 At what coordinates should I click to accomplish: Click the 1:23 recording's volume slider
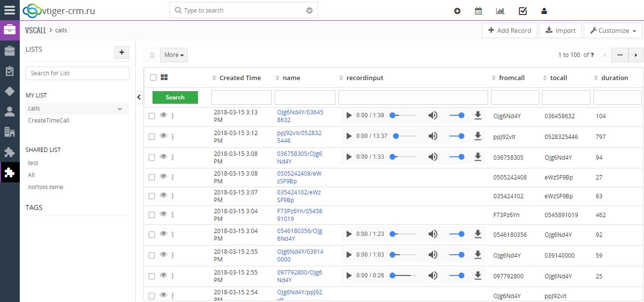coord(456,234)
